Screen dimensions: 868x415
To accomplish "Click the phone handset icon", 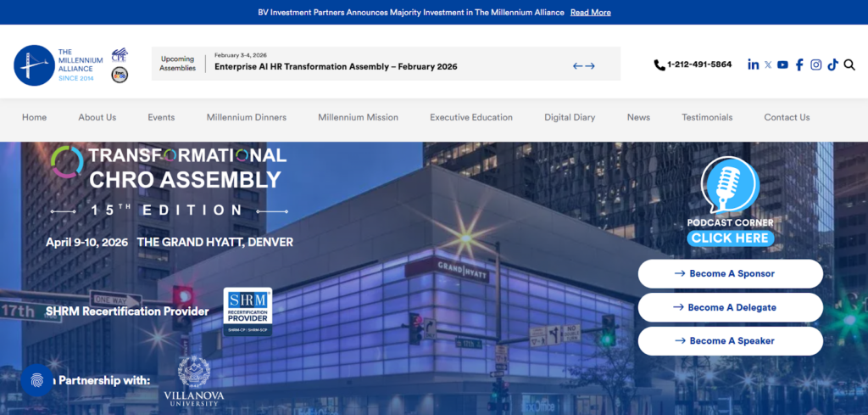I will pos(659,64).
